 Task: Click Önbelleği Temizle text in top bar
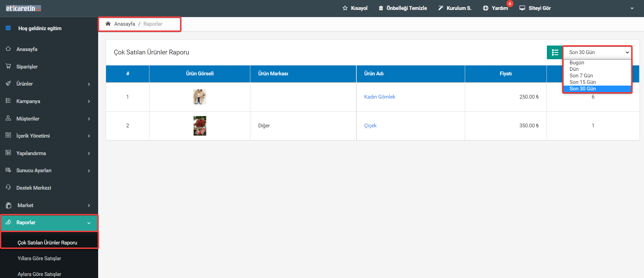click(407, 8)
